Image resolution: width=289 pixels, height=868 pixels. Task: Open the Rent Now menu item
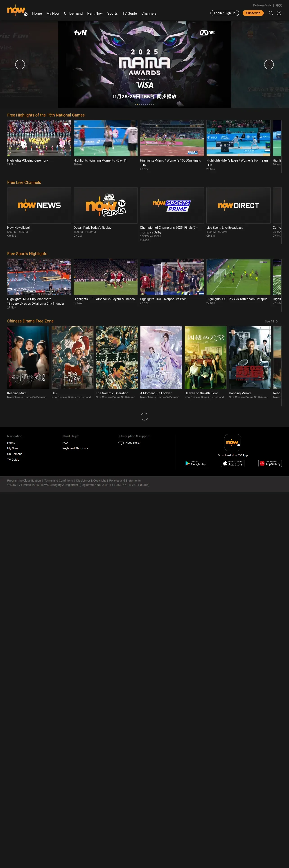tap(95, 14)
